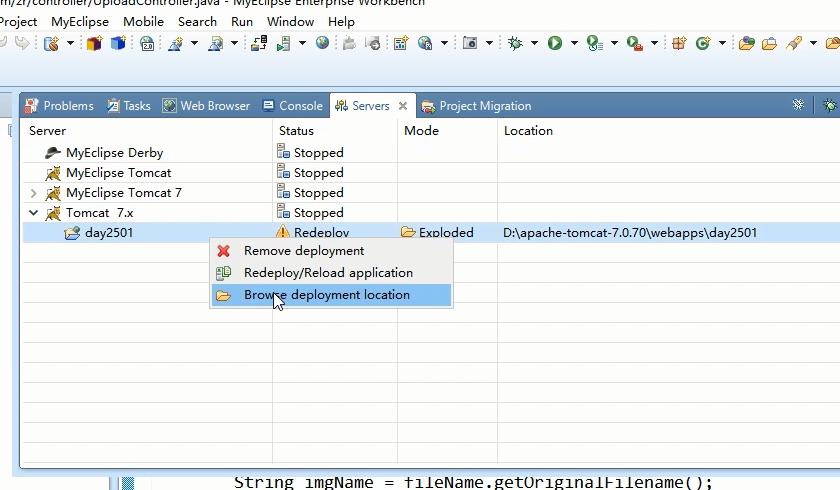The image size is (840, 490).
Task: Open dropdown arrow next to Debug bug
Action: (534, 43)
